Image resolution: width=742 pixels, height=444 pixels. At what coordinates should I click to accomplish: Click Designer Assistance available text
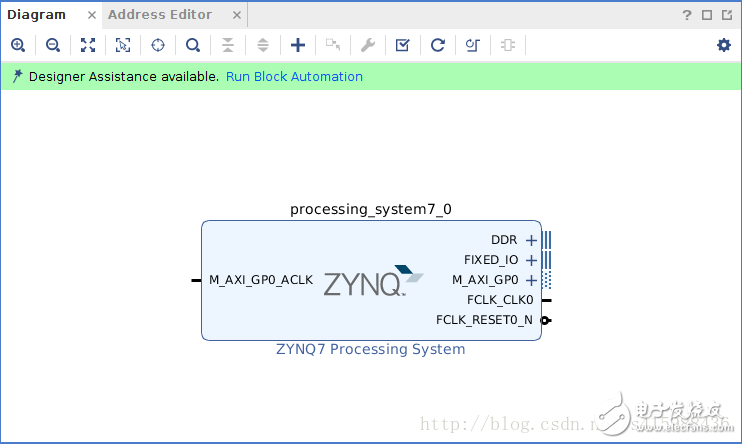tap(124, 77)
